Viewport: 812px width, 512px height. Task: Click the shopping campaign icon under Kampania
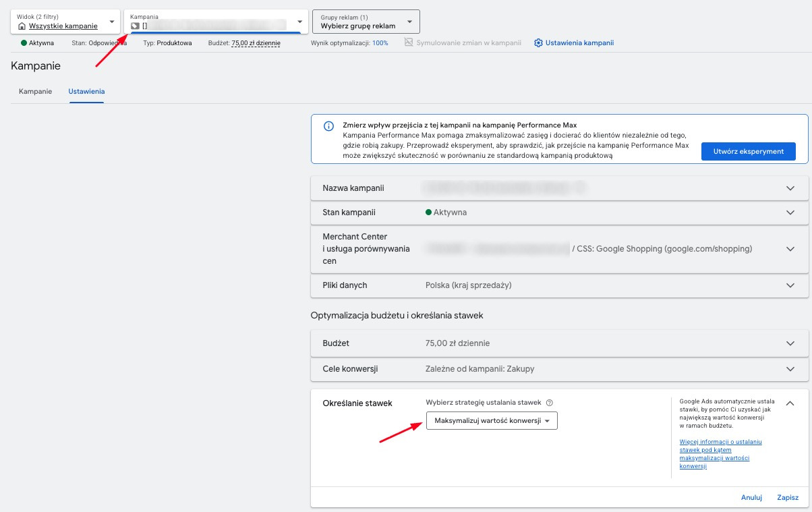(x=135, y=26)
